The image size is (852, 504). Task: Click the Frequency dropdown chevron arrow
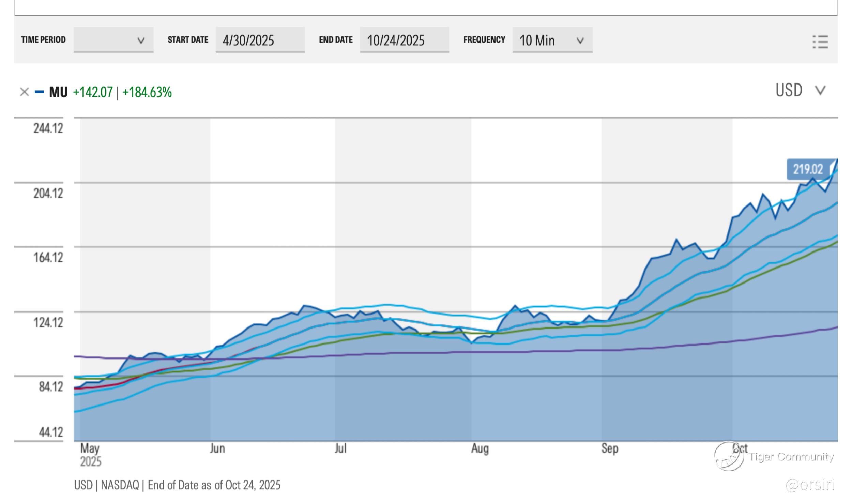pyautogui.click(x=580, y=41)
